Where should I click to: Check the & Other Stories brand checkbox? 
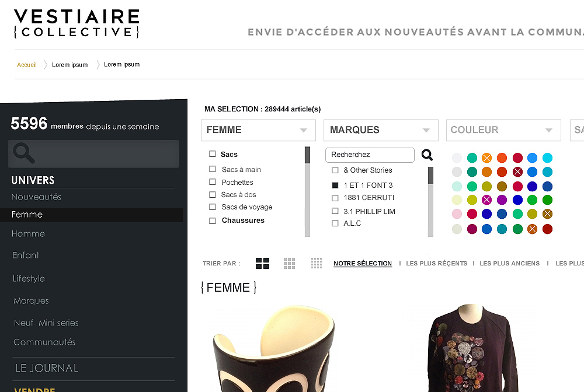coord(335,170)
